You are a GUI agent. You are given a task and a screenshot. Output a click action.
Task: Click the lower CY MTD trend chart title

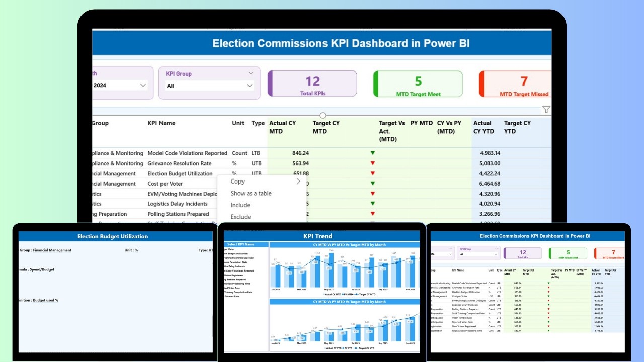click(x=350, y=302)
